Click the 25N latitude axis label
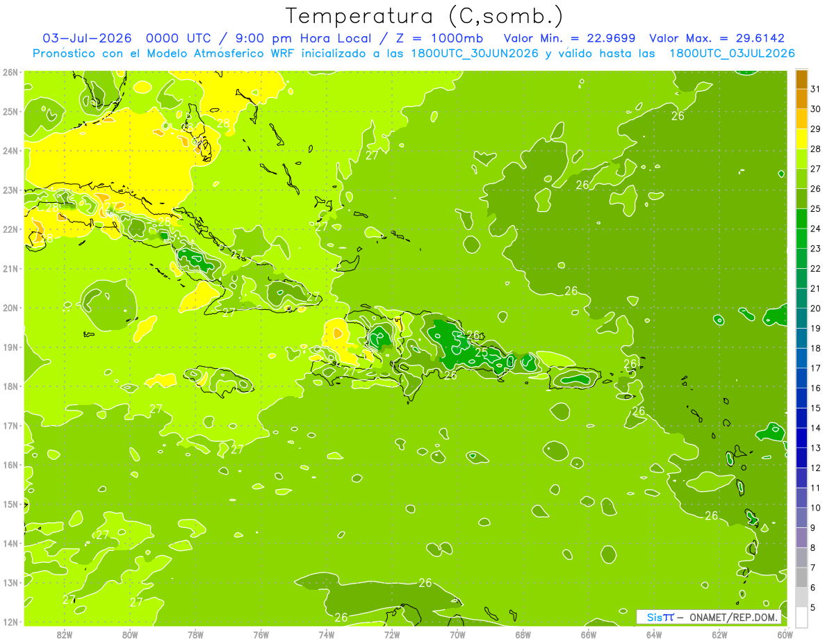Viewport: 834px width, 644px height. tap(10, 111)
